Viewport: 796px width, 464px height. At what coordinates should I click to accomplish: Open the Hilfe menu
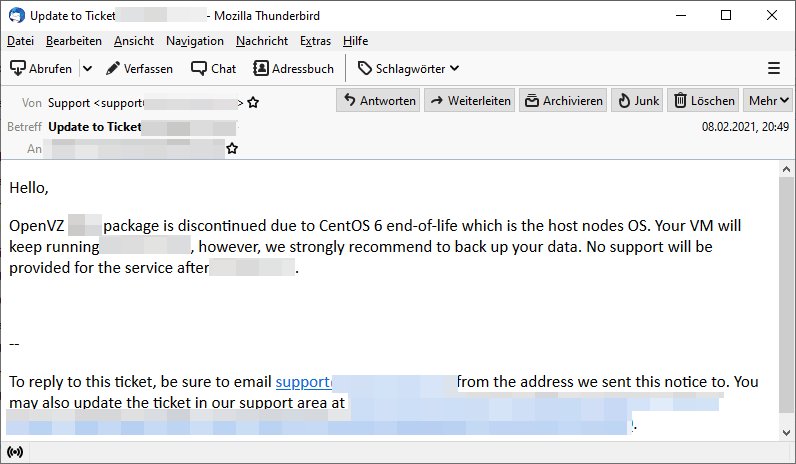[355, 41]
